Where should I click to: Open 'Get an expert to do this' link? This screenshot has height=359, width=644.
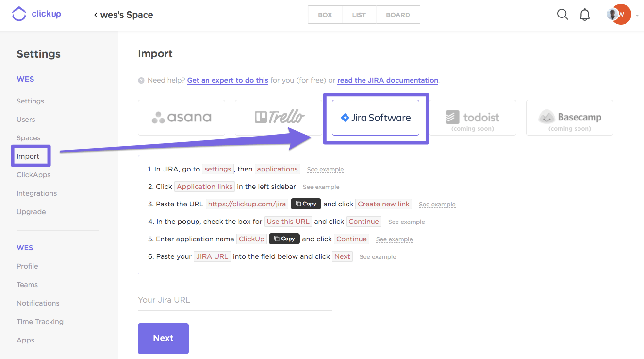coord(228,80)
